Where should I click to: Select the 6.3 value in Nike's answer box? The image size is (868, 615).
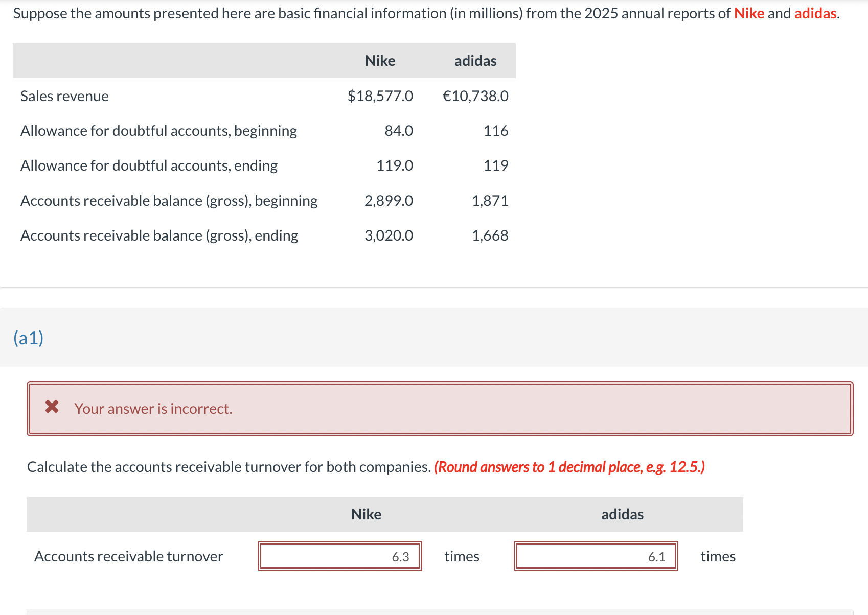click(401, 556)
